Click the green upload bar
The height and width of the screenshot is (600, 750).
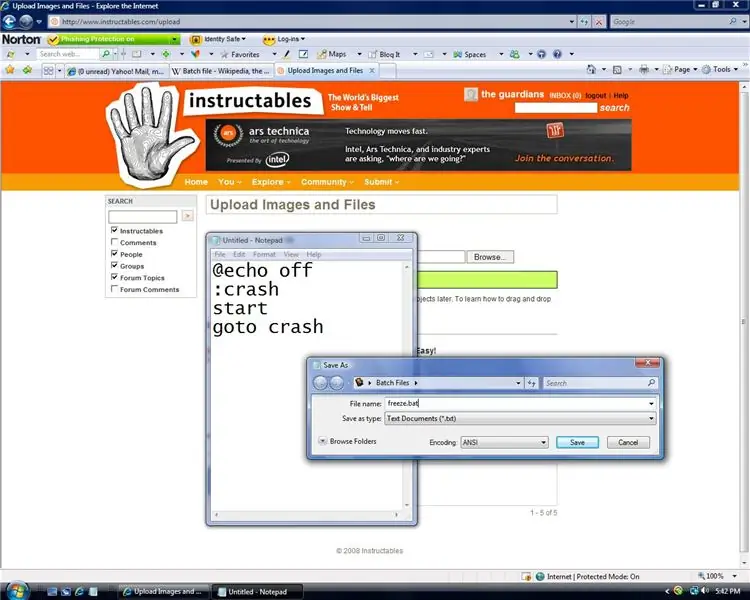pyautogui.click(x=487, y=280)
